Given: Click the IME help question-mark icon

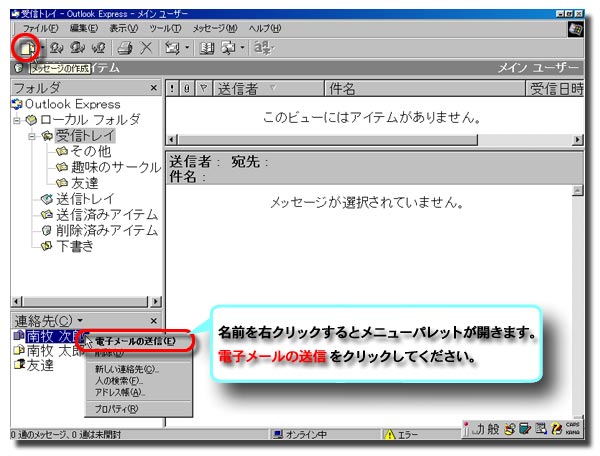Looking at the screenshot, I should [x=557, y=429].
